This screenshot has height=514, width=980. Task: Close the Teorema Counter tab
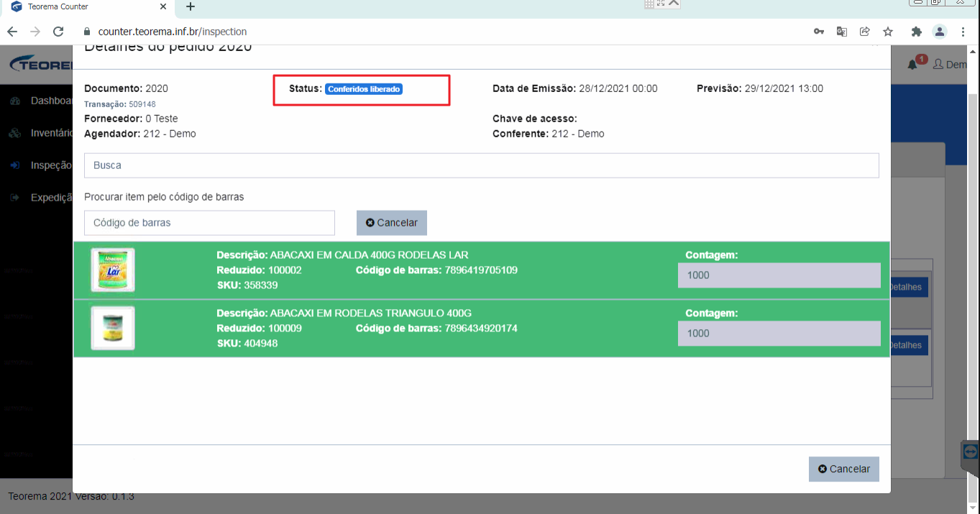pyautogui.click(x=163, y=6)
